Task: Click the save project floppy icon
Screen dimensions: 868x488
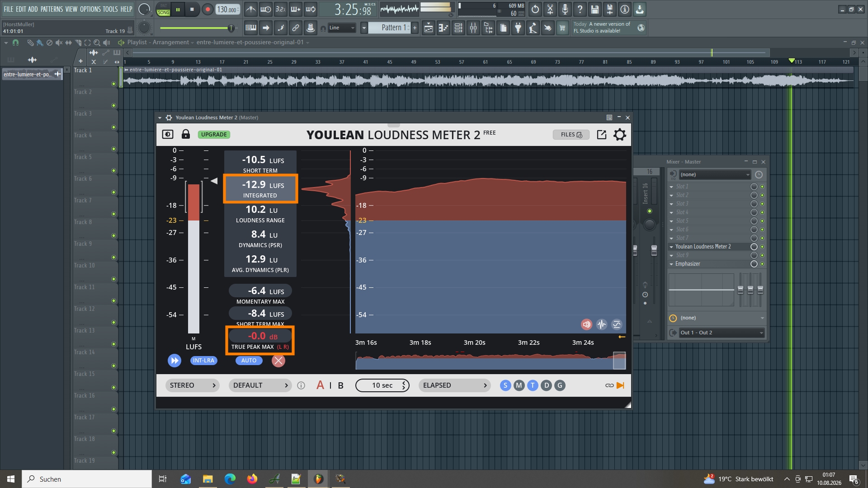Action: pos(595,9)
